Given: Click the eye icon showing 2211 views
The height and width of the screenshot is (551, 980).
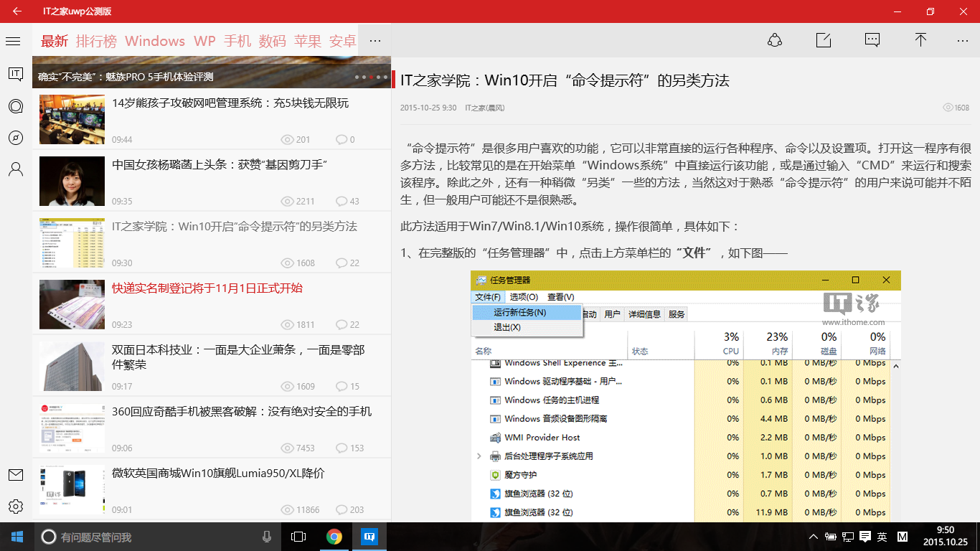Looking at the screenshot, I should (288, 202).
